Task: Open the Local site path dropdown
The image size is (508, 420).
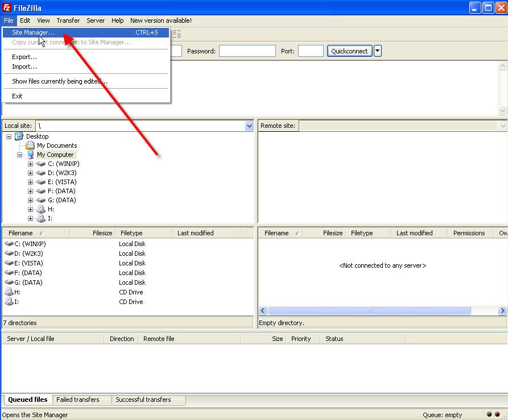Action: [249, 126]
